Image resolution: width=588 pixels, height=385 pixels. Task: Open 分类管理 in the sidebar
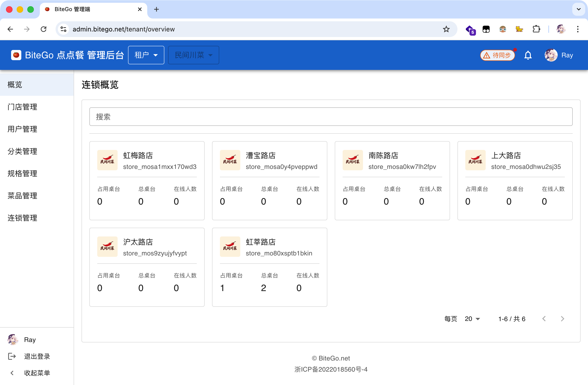tap(37, 151)
